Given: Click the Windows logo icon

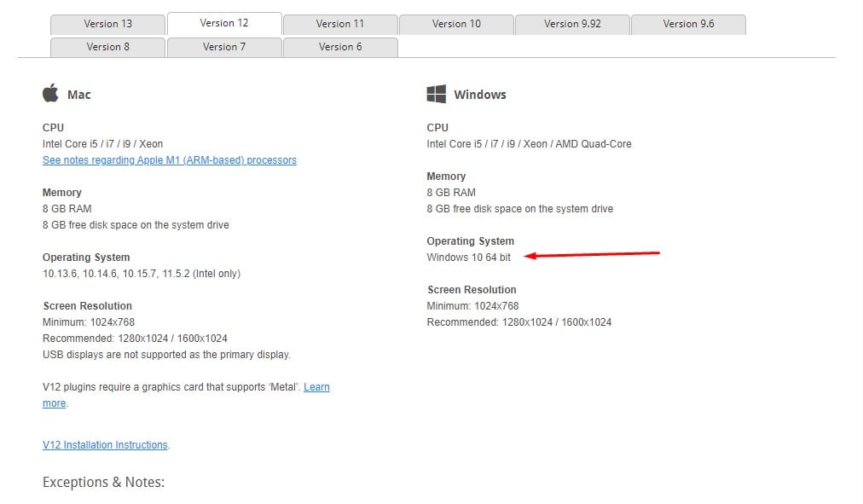Looking at the screenshot, I should [x=437, y=94].
